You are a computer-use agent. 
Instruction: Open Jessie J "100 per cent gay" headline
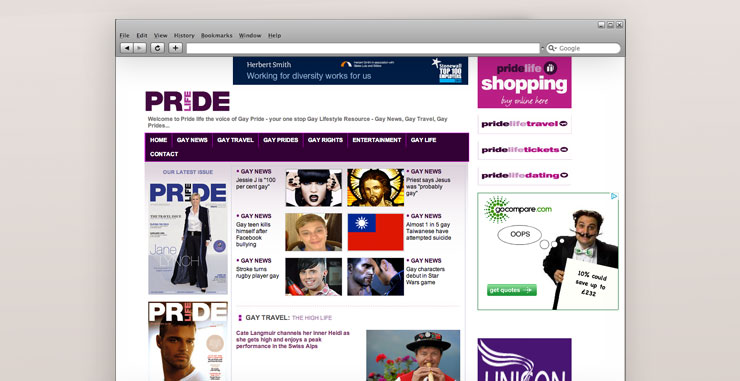pos(255,183)
